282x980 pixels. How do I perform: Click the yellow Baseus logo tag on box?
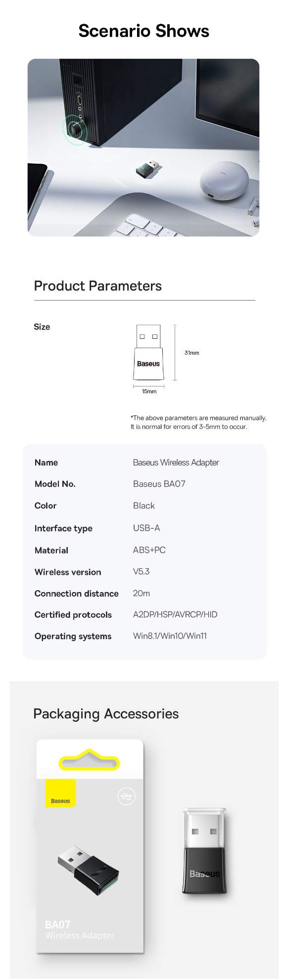(x=60, y=793)
